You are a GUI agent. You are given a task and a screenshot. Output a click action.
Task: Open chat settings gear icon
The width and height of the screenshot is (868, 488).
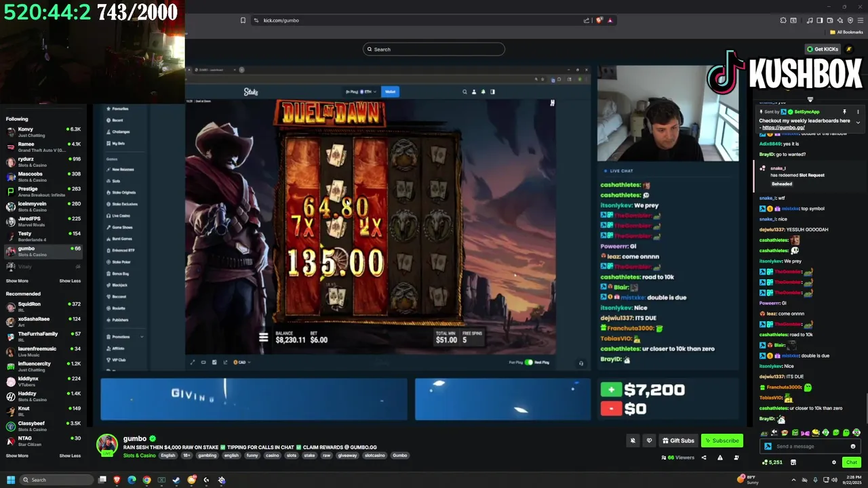834,462
